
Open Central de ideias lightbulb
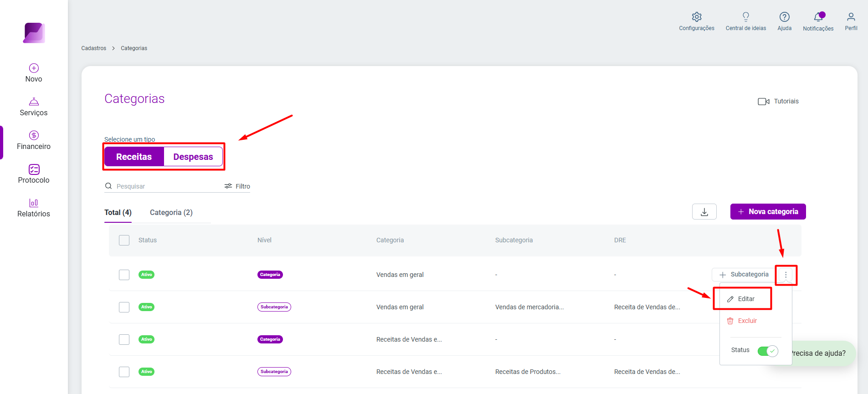coord(746,17)
